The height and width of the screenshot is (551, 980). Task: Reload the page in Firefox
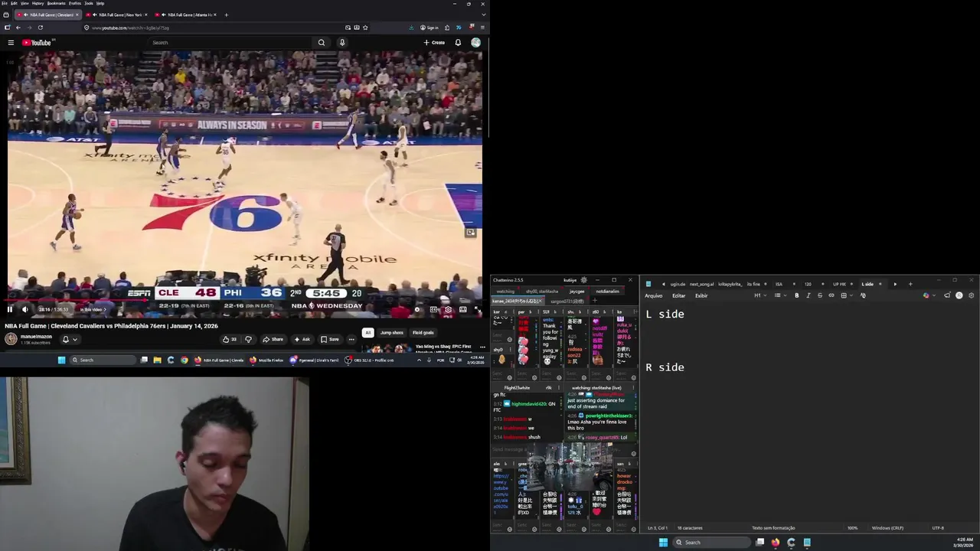coord(41,28)
